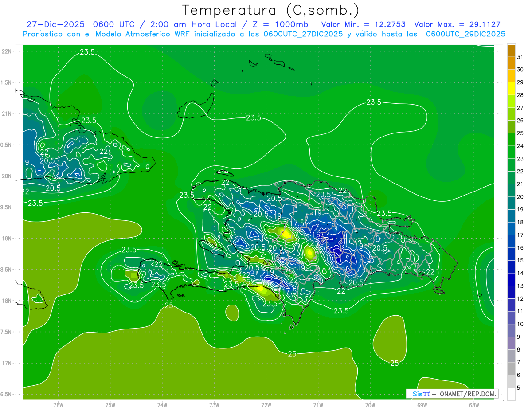
Task: Click the legend value "18"
Action: coord(520,222)
